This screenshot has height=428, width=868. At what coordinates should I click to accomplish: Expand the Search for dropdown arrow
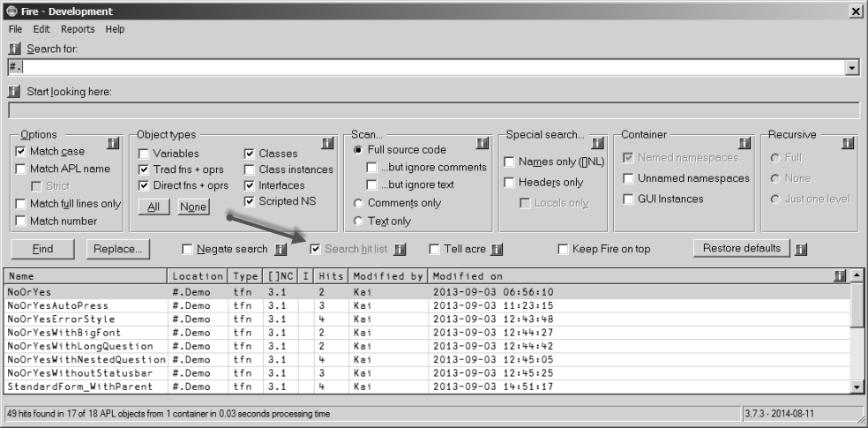pyautogui.click(x=851, y=68)
